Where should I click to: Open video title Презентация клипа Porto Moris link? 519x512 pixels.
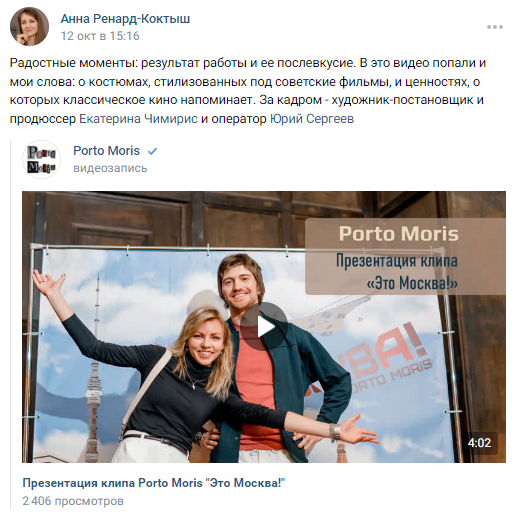[x=154, y=483]
